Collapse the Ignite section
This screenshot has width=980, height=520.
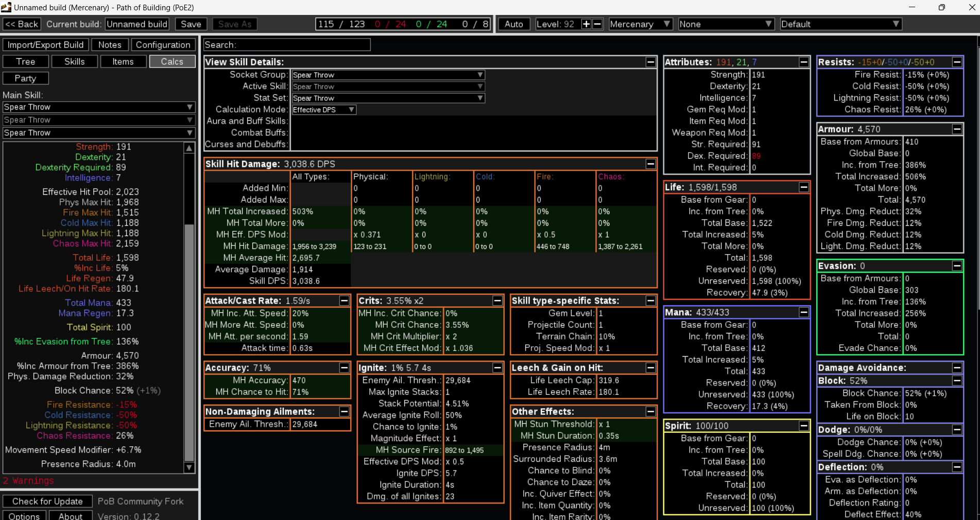[x=497, y=367]
